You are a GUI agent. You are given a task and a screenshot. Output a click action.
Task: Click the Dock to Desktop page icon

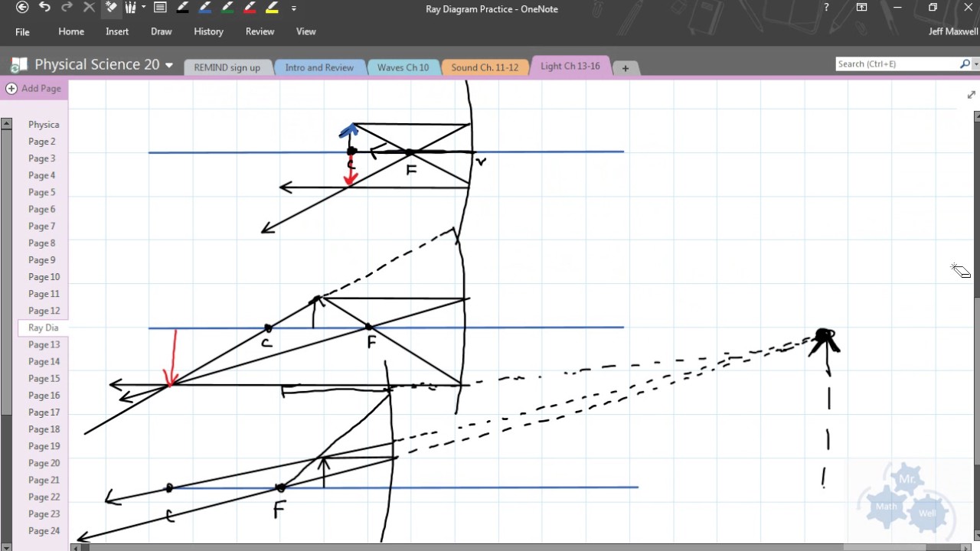point(160,8)
